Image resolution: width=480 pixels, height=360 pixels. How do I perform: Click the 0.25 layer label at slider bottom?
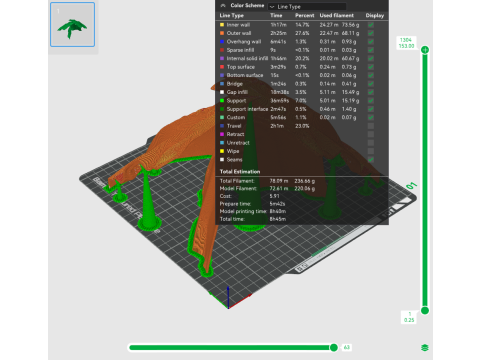pyautogui.click(x=409, y=320)
